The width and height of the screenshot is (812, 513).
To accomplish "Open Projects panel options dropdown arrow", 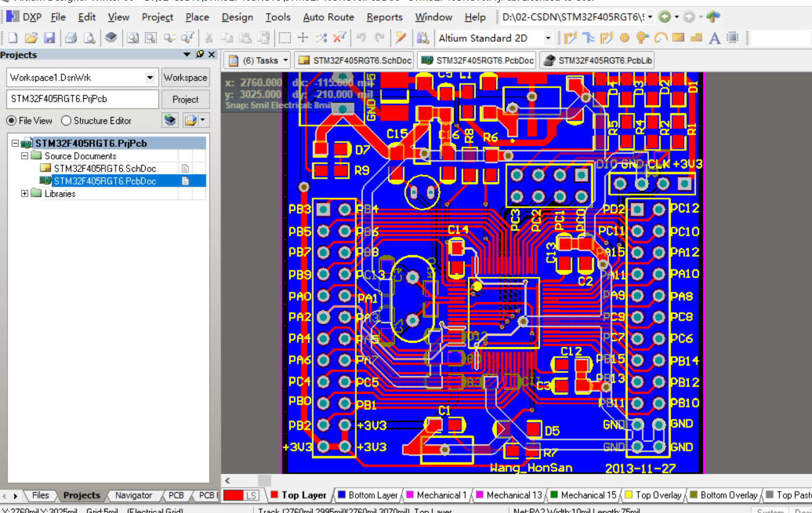I will 187,54.
